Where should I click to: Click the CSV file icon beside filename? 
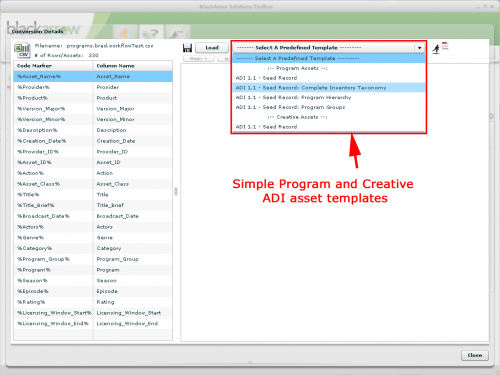pos(22,50)
